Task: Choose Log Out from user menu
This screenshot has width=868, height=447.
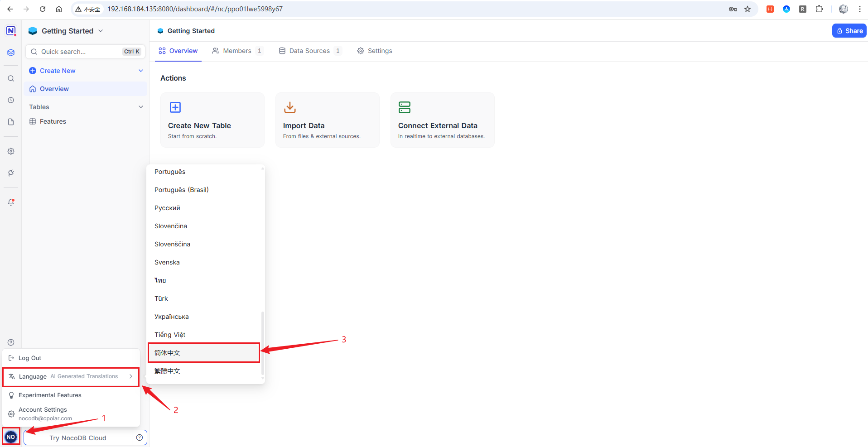Action: click(30, 358)
